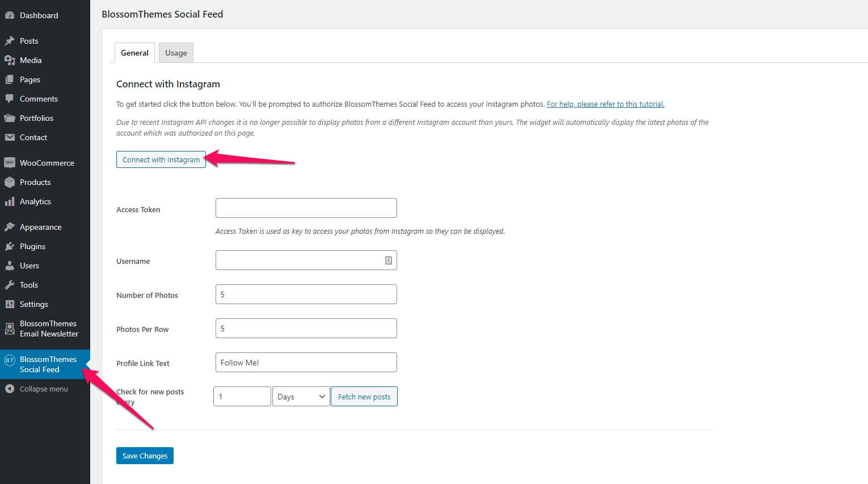868x484 pixels.
Task: Click the Contact envelope icon
Action: click(10, 137)
